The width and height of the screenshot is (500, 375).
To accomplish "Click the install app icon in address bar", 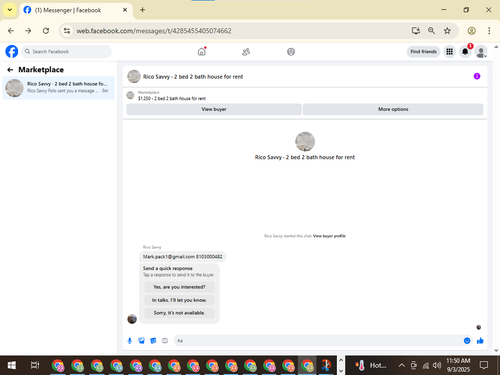I will click(x=416, y=31).
